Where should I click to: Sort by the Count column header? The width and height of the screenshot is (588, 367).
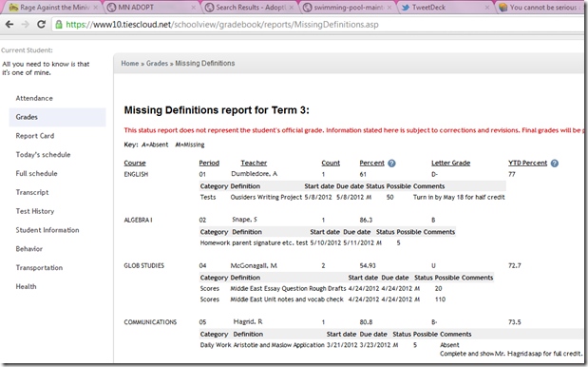point(331,163)
